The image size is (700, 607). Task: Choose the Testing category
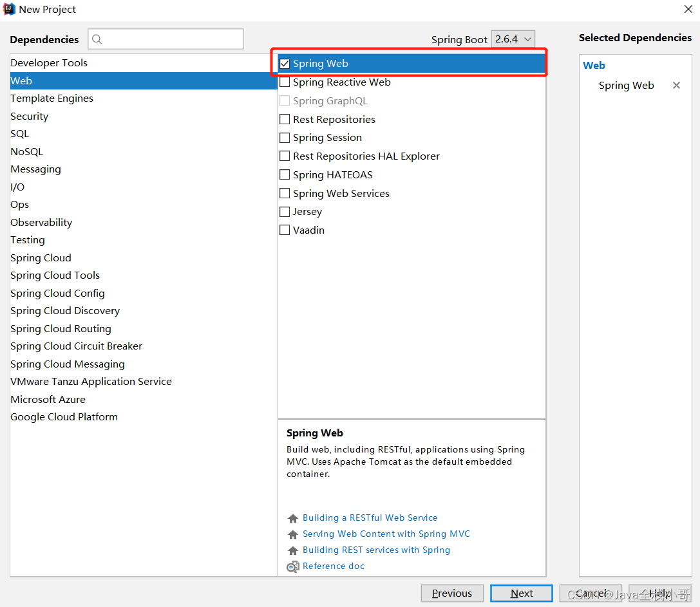144,240
